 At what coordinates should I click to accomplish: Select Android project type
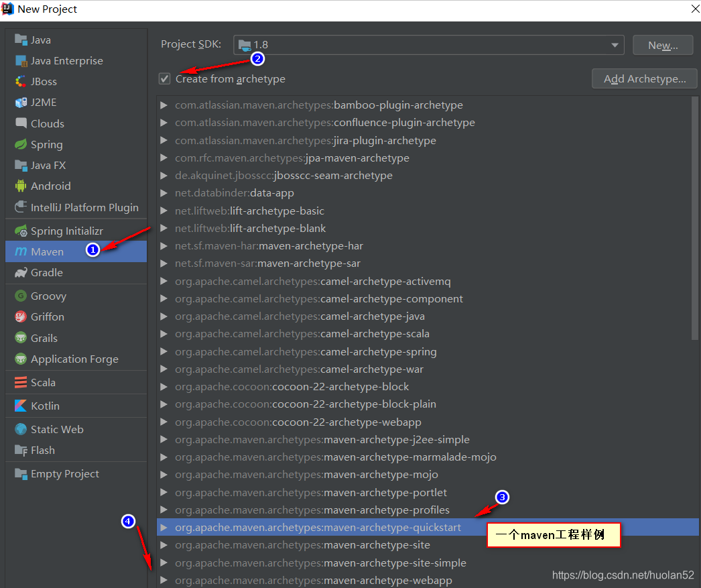click(x=76, y=186)
